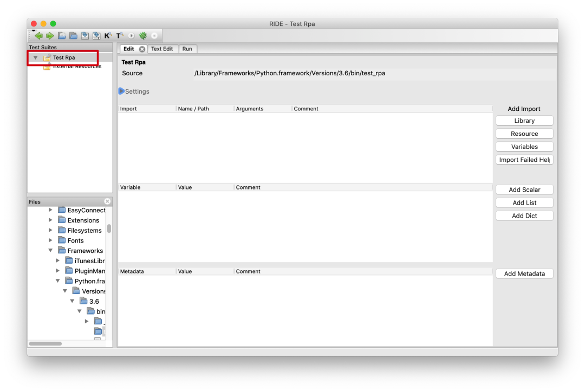Screen dimensions: 585x392
Task: Expand the Fonts folder
Action: [50, 240]
